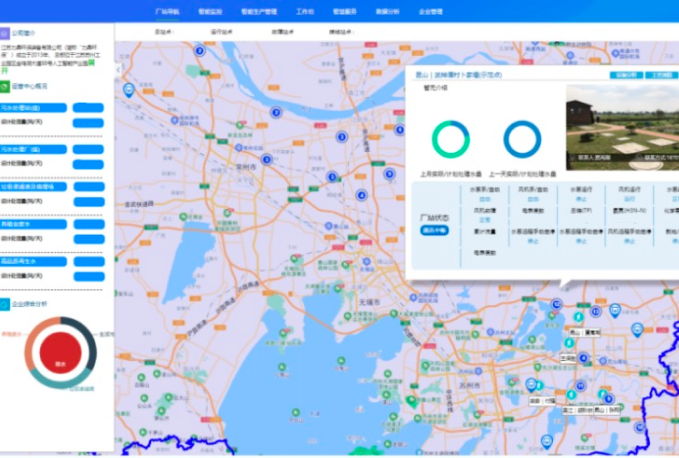Click the green monthly water volume donut chart

click(450, 139)
